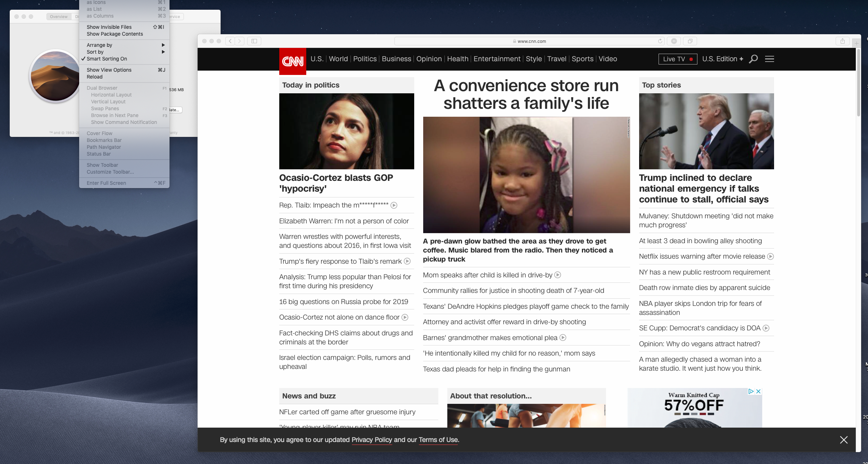Open the Terms of Use link
Viewport: 868px width, 464px height.
(438, 440)
